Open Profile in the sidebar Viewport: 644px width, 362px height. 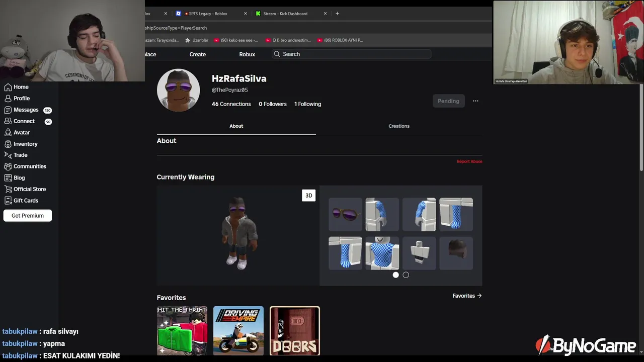click(x=17, y=99)
